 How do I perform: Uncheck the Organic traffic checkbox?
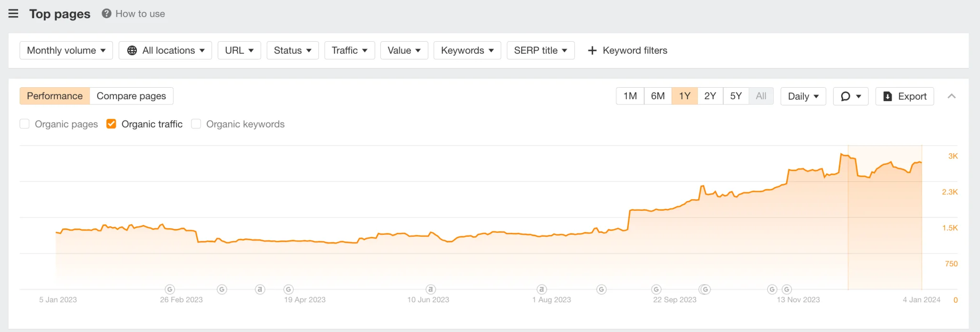tap(111, 124)
